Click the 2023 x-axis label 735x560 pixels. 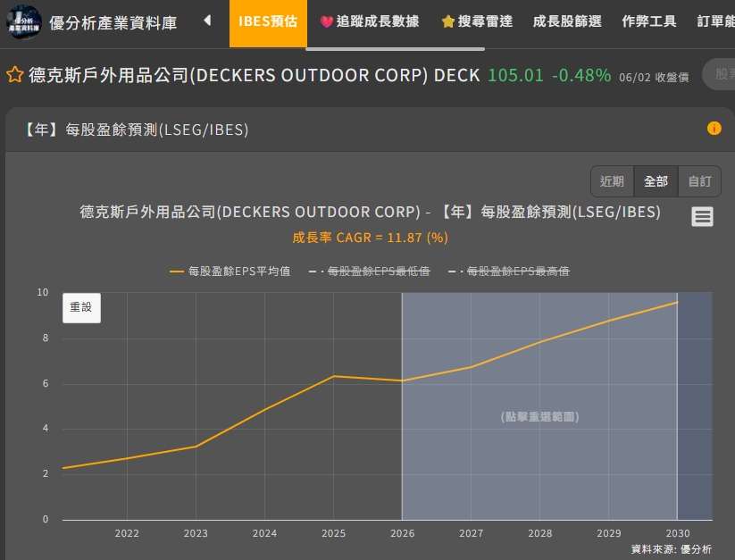click(196, 533)
